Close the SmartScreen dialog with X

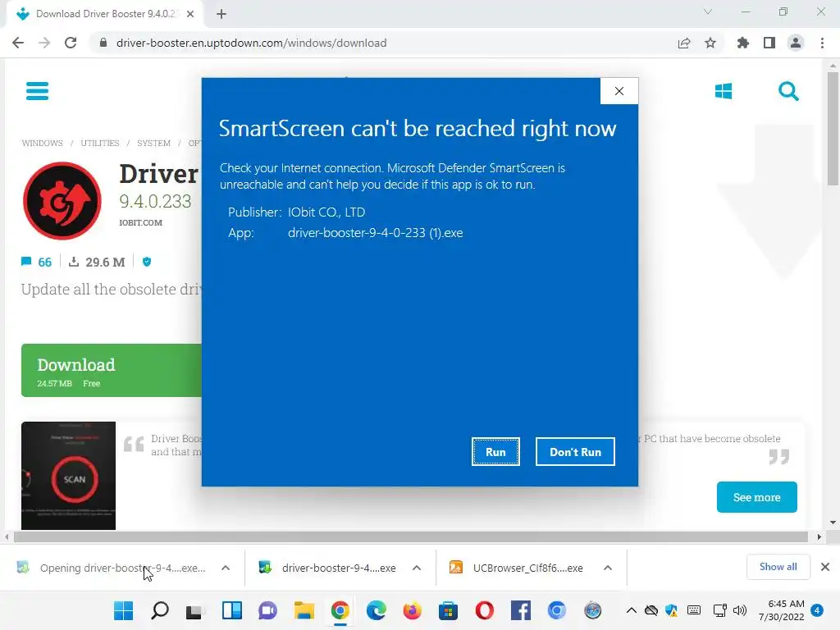(619, 91)
